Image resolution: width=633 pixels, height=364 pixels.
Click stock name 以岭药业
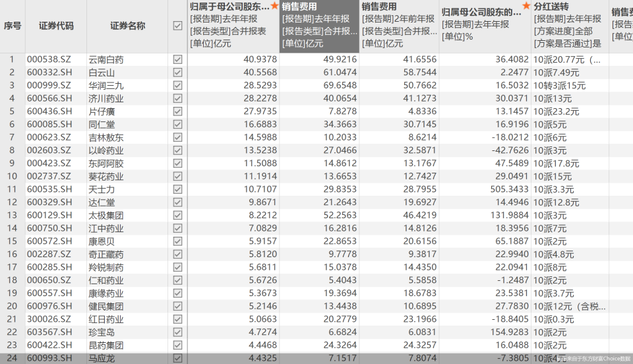(106, 150)
